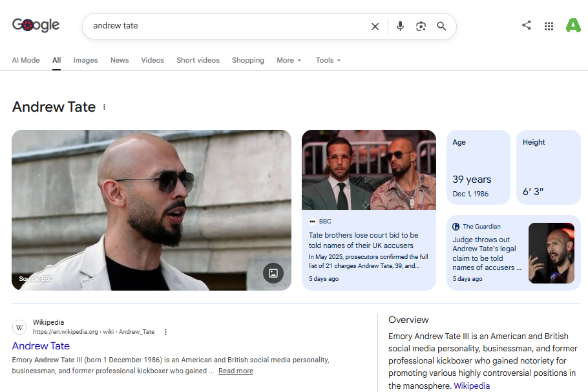Open the Shopping tab

(248, 60)
